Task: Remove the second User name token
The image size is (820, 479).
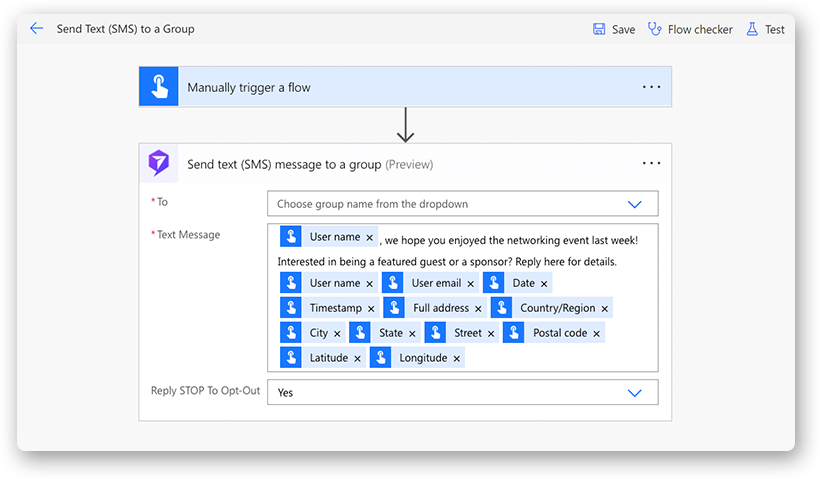Action: (369, 283)
